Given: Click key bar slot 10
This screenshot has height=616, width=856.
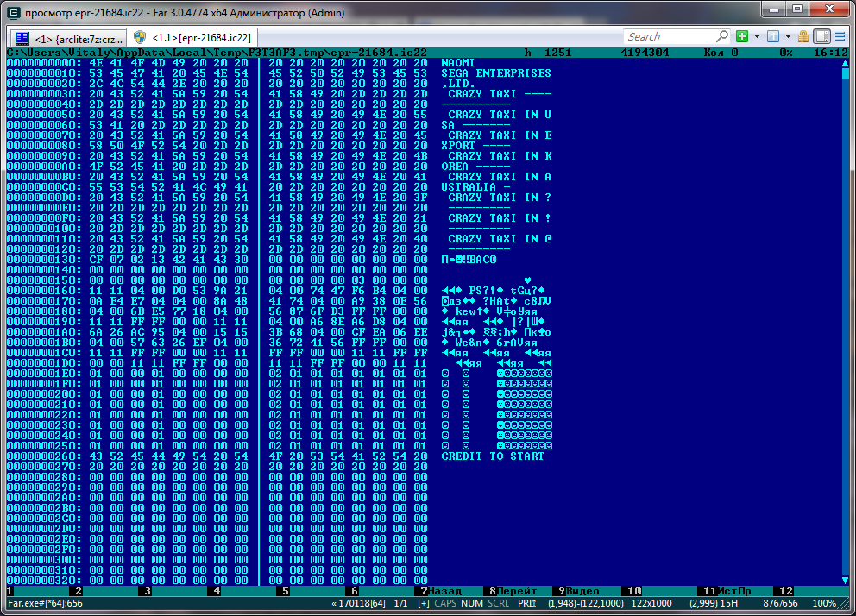Looking at the screenshot, I should coord(661,591).
